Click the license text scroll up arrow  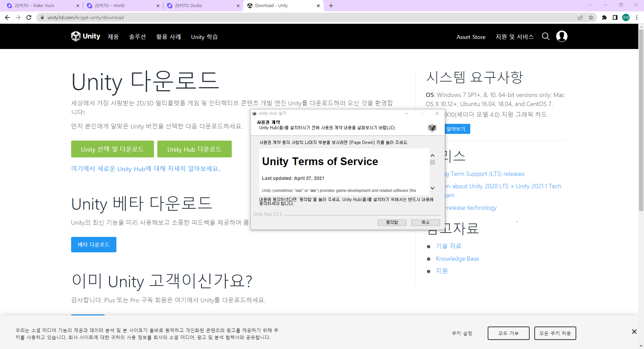(x=432, y=155)
